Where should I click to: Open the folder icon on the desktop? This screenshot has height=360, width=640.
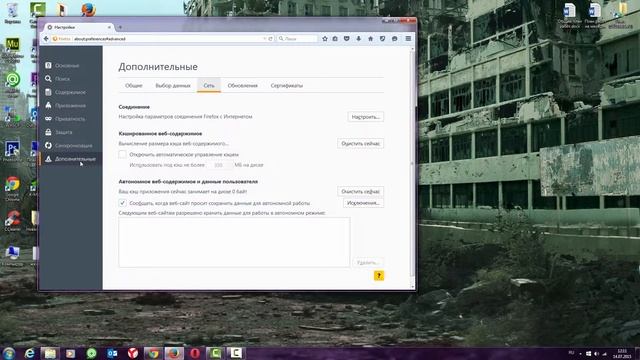tap(621, 16)
